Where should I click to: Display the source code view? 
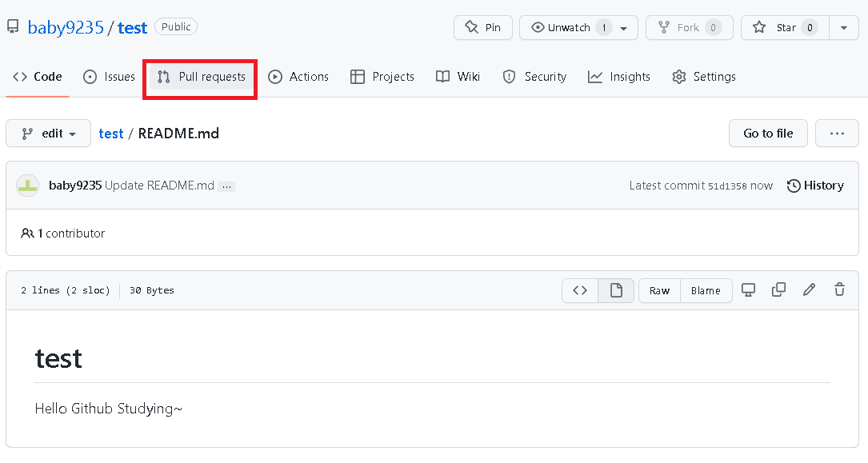pyautogui.click(x=579, y=290)
